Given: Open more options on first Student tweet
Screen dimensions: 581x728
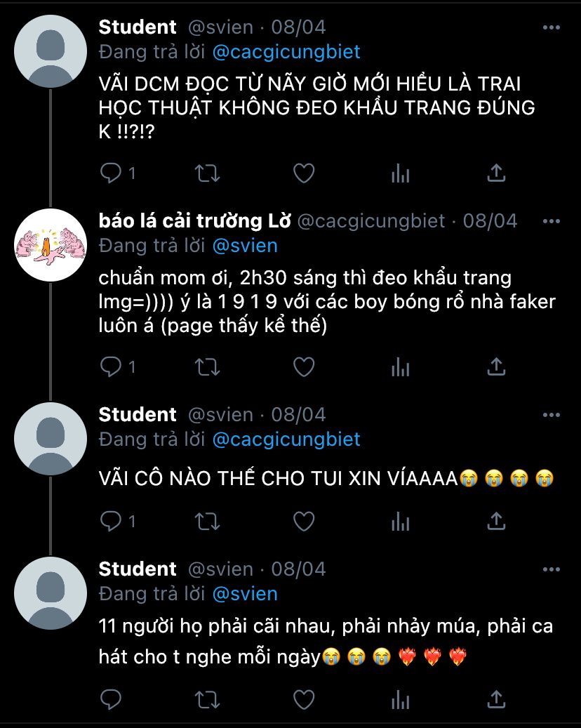Looking at the screenshot, I should [552, 27].
